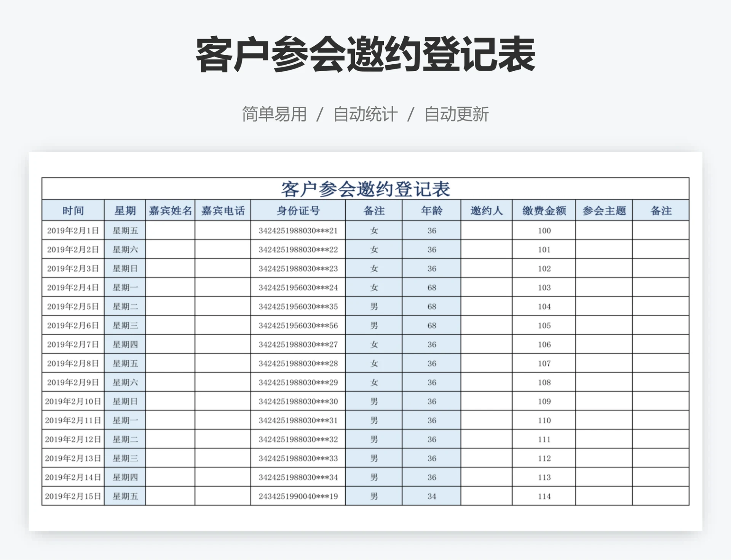Viewport: 731px width, 560px height.
Task: Select the 星期 column header
Action: [125, 211]
